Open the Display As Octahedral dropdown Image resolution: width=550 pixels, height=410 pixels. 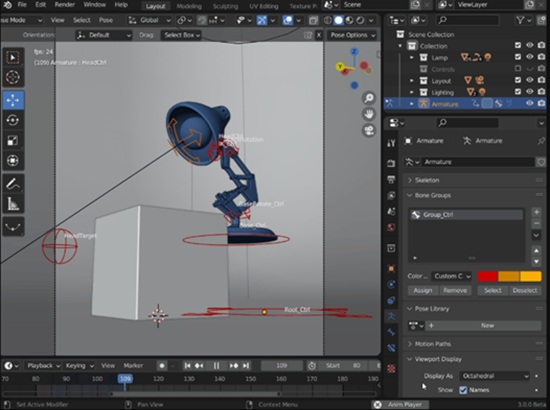[495, 376]
